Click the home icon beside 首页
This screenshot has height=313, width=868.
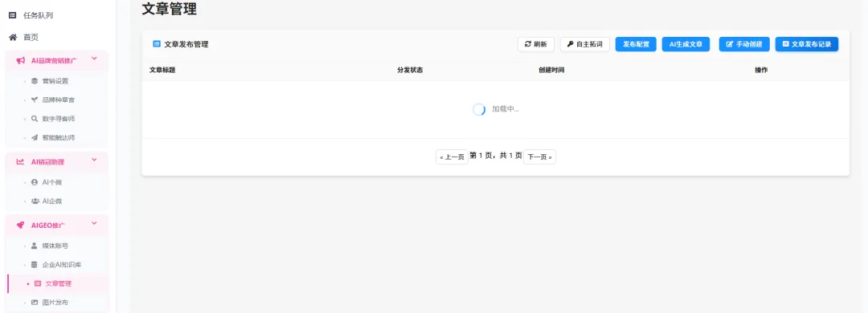13,38
